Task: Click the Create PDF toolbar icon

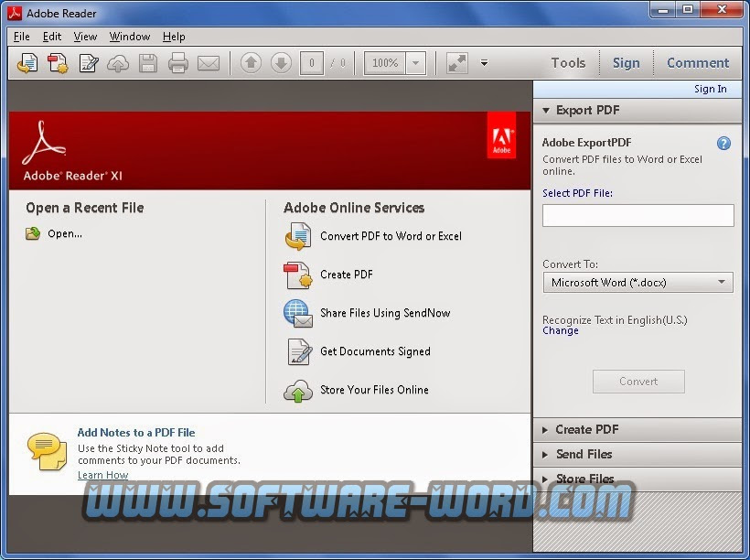Action: pyautogui.click(x=58, y=63)
